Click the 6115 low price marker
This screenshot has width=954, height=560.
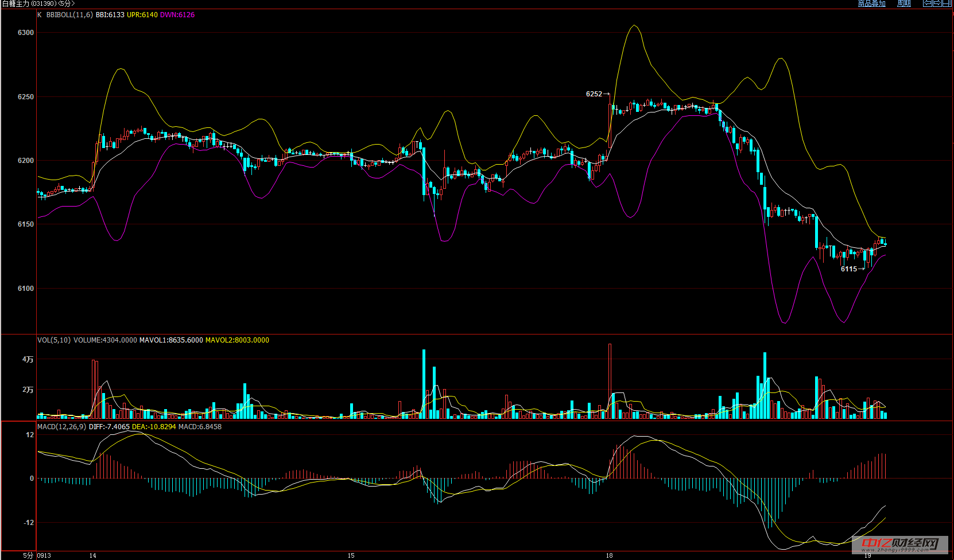click(849, 269)
